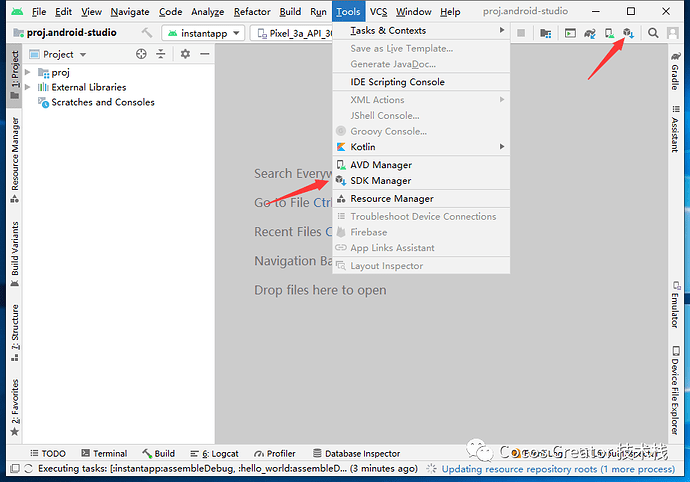The width and height of the screenshot is (690, 482).
Task: Open AVD Manager from Tools menu
Action: click(380, 165)
